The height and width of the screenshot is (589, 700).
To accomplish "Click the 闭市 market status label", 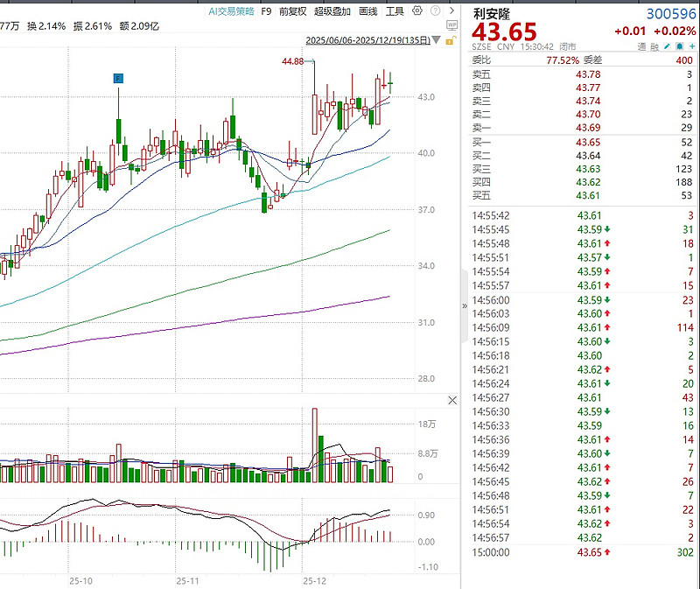I will point(567,47).
